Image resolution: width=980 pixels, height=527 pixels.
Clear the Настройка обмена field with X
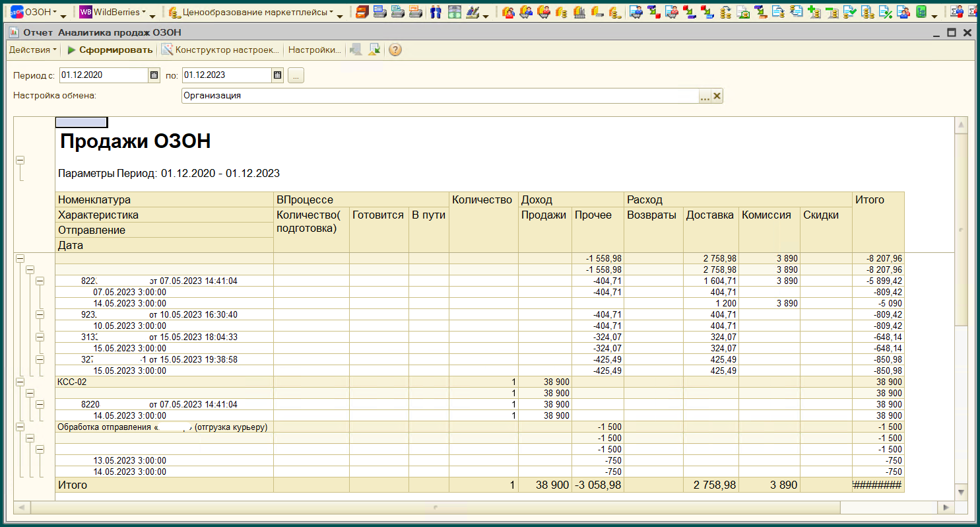click(717, 96)
